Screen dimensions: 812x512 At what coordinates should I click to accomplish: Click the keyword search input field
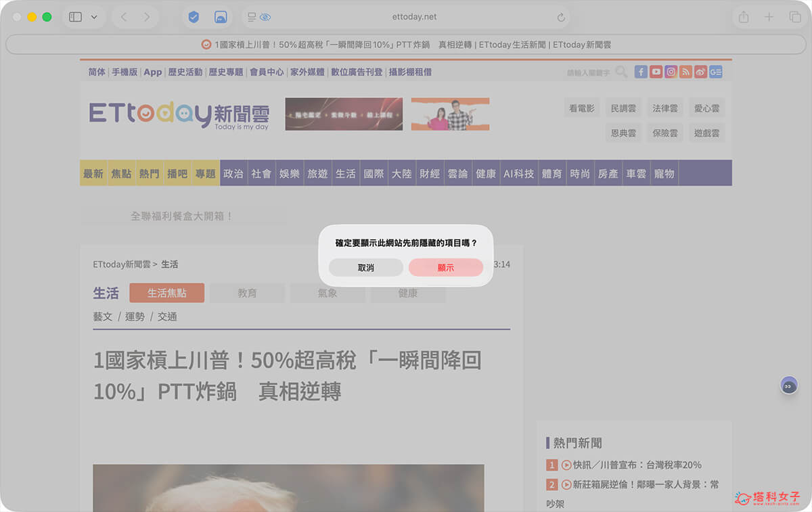click(587, 72)
